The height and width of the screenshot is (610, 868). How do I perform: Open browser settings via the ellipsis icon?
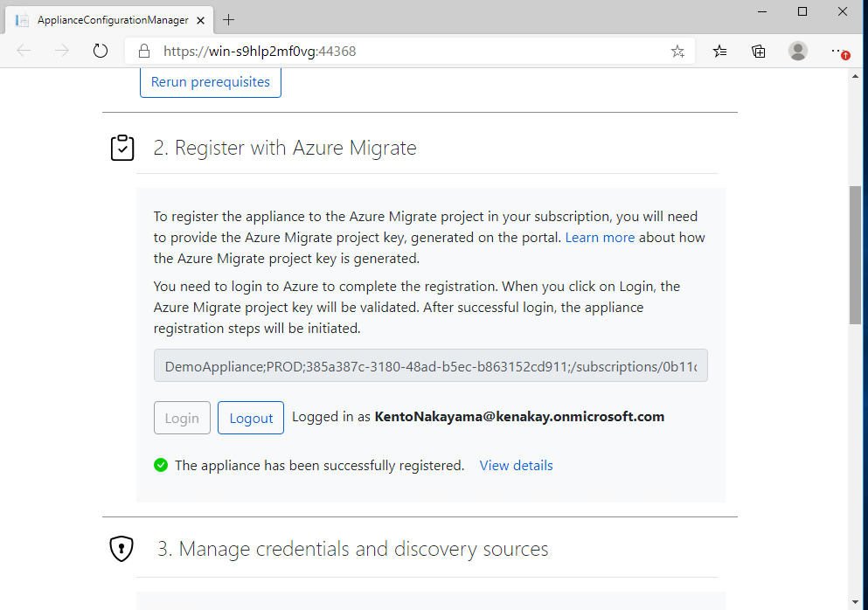pyautogui.click(x=836, y=51)
